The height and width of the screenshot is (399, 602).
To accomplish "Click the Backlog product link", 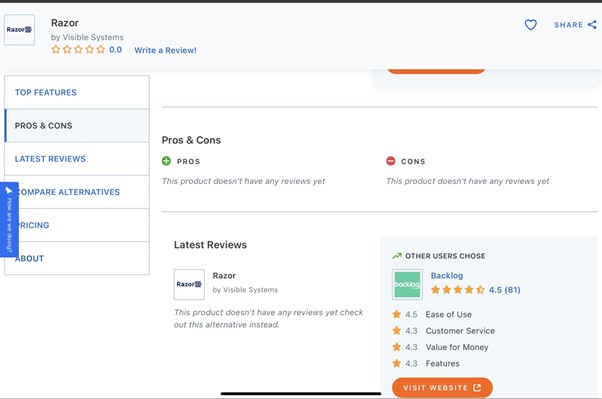I will pos(447,275).
